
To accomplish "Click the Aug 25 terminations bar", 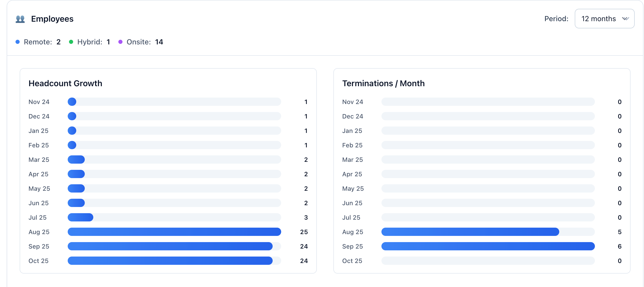I will tap(470, 232).
